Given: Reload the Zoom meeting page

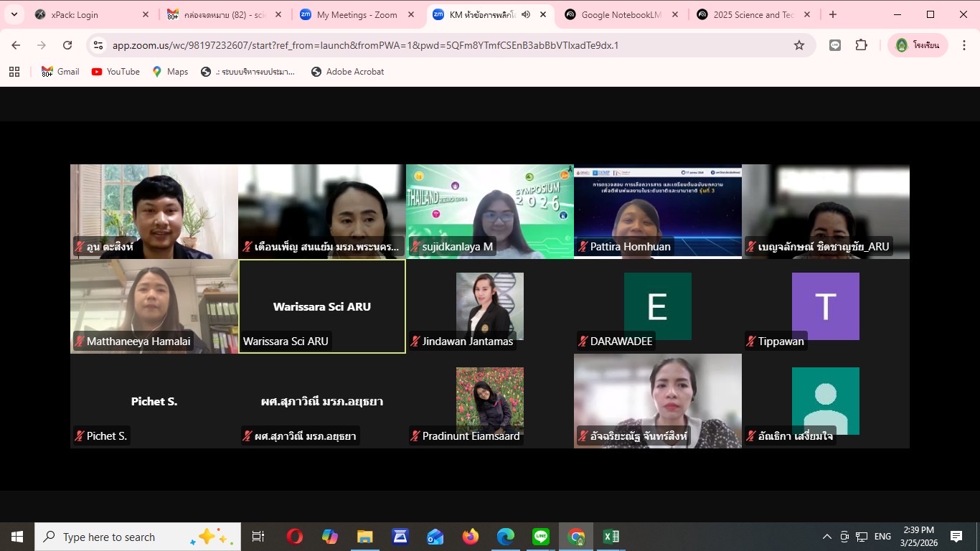Looking at the screenshot, I should (67, 45).
